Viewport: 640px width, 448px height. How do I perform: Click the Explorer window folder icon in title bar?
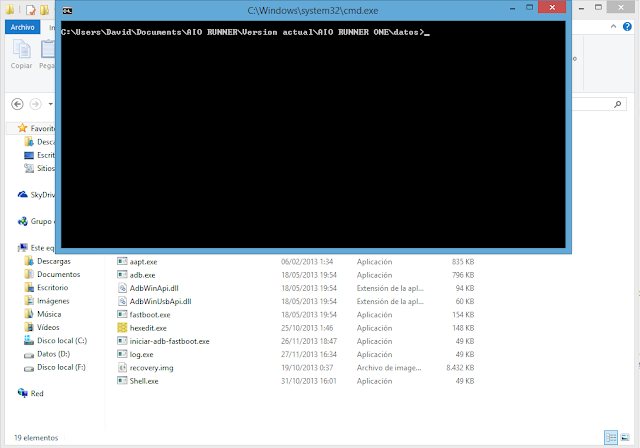click(x=9, y=9)
